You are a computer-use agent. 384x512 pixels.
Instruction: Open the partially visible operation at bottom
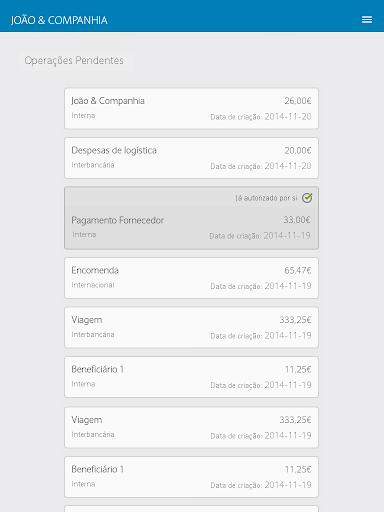tap(191, 509)
